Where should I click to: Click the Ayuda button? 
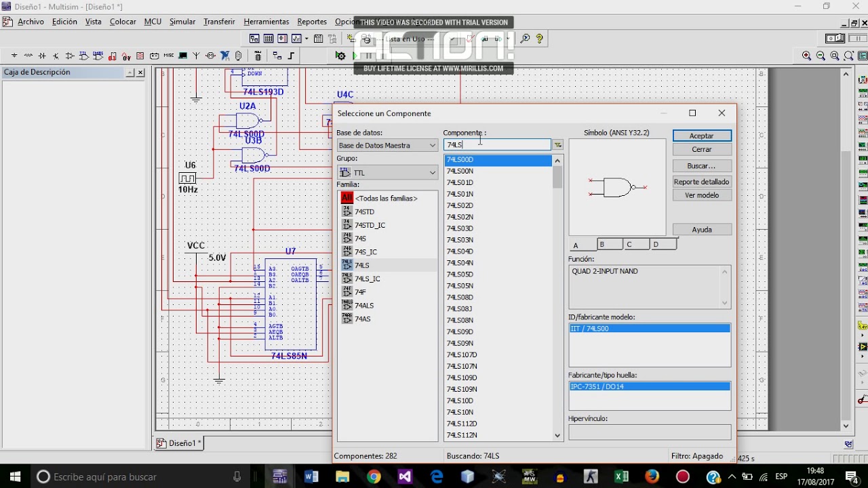[702, 229]
